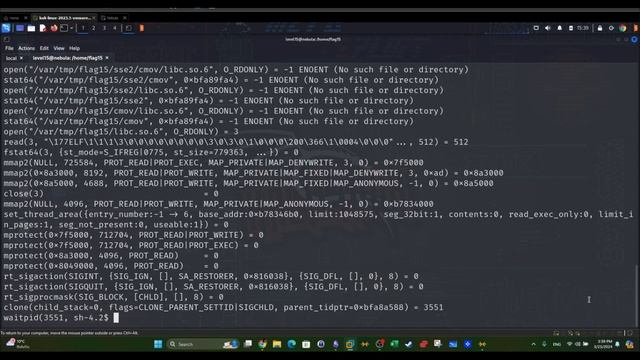
Task: Click the Kali panel clock
Action: coord(583,28)
